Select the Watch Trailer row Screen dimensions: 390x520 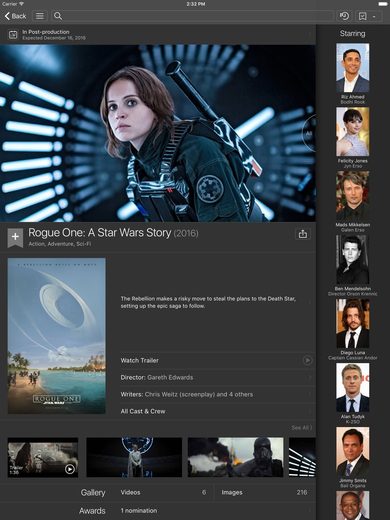(217, 360)
